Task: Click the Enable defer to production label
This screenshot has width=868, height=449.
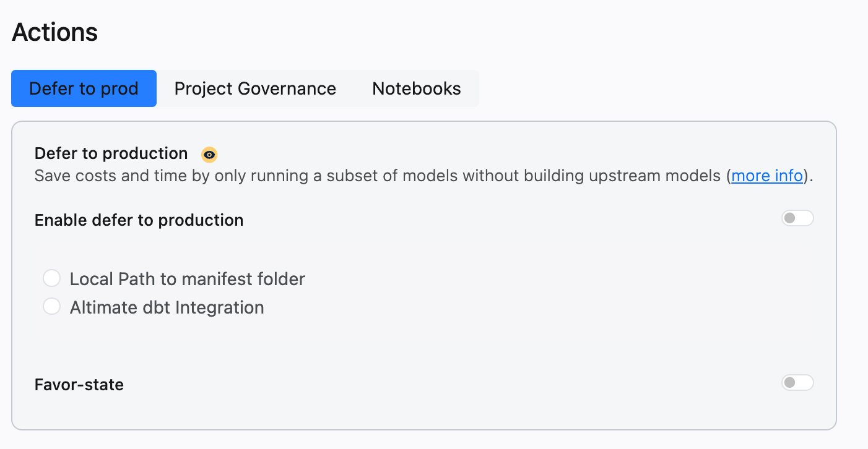Action: tap(139, 220)
